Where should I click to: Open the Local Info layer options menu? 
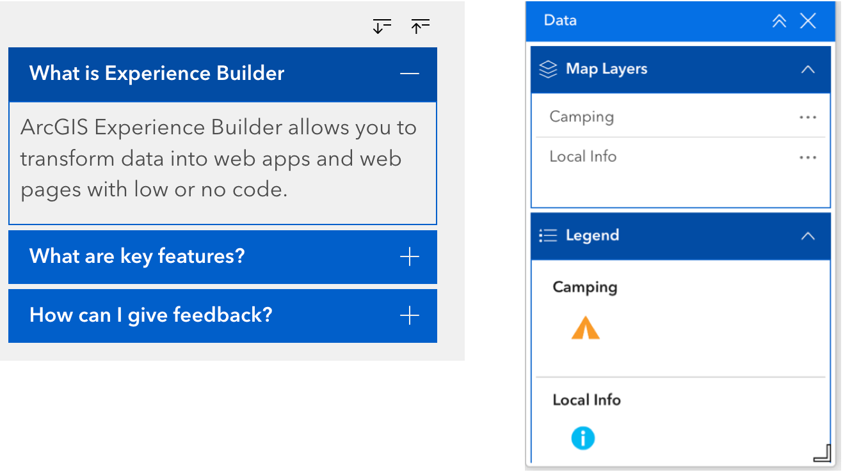tap(808, 158)
